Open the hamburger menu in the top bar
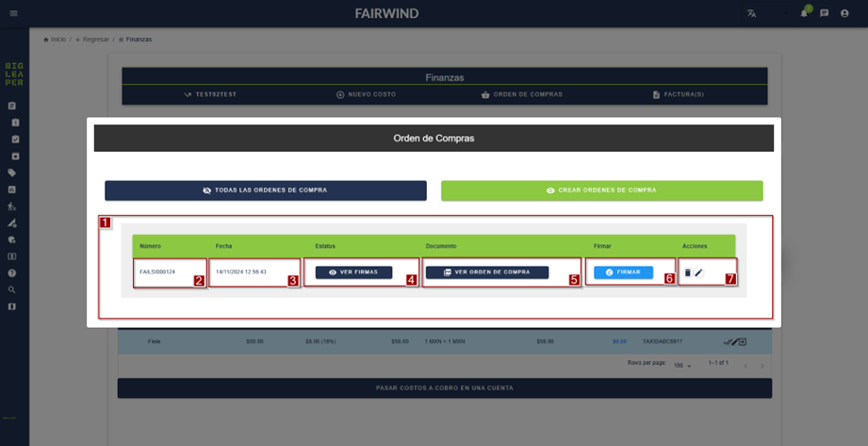The width and height of the screenshot is (868, 446). point(14,13)
